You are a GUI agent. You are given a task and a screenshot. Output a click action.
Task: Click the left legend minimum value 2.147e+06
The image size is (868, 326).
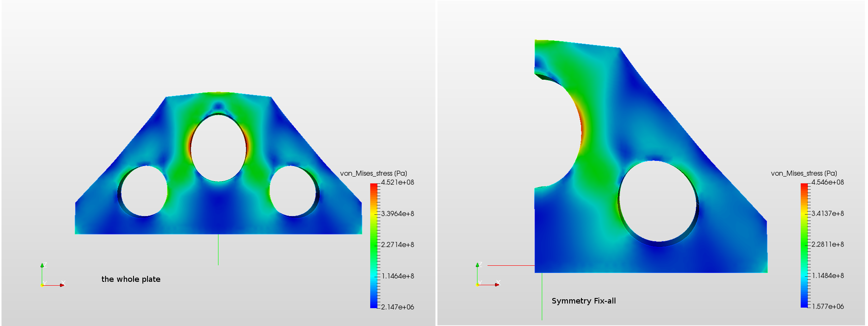(x=398, y=307)
